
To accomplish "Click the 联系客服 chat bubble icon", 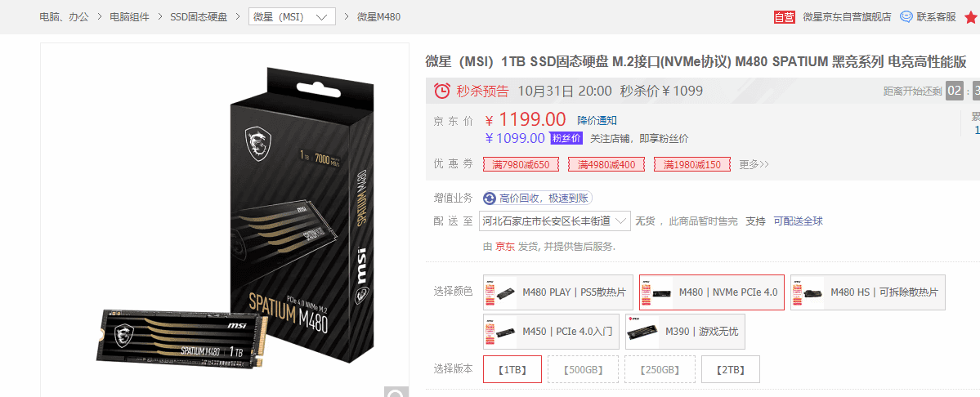I will 906,17.
